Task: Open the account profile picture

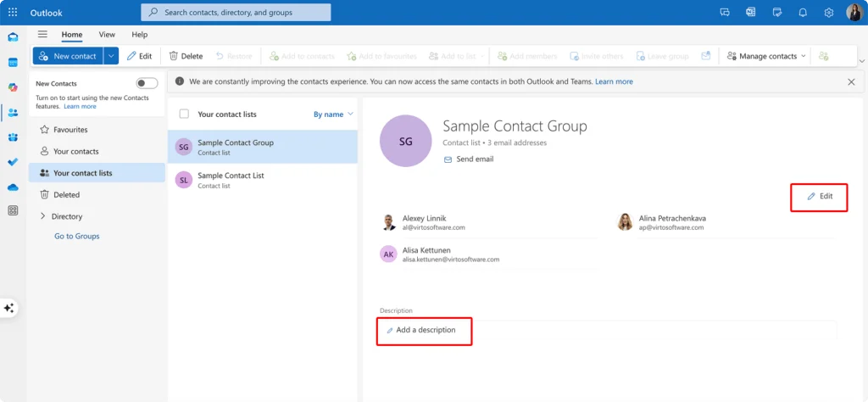Action: [x=854, y=12]
